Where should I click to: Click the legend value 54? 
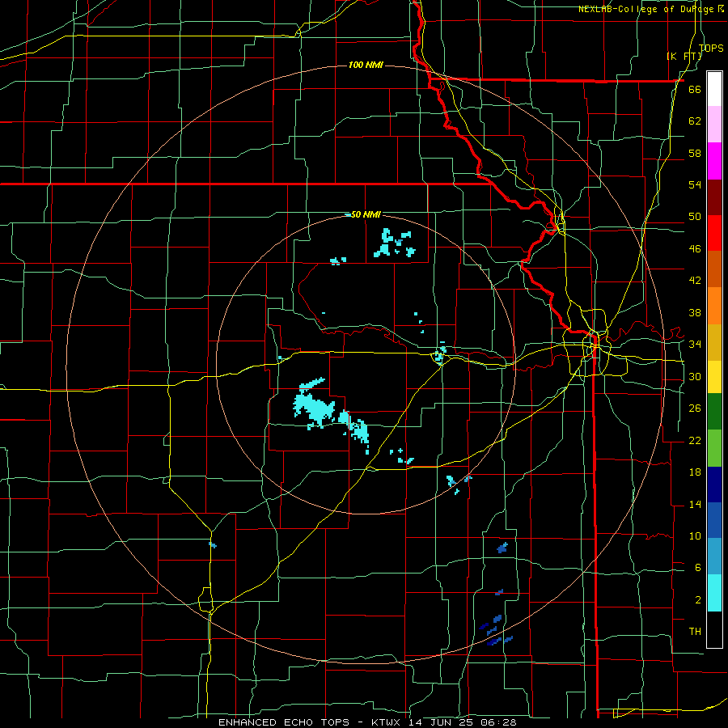coord(695,184)
